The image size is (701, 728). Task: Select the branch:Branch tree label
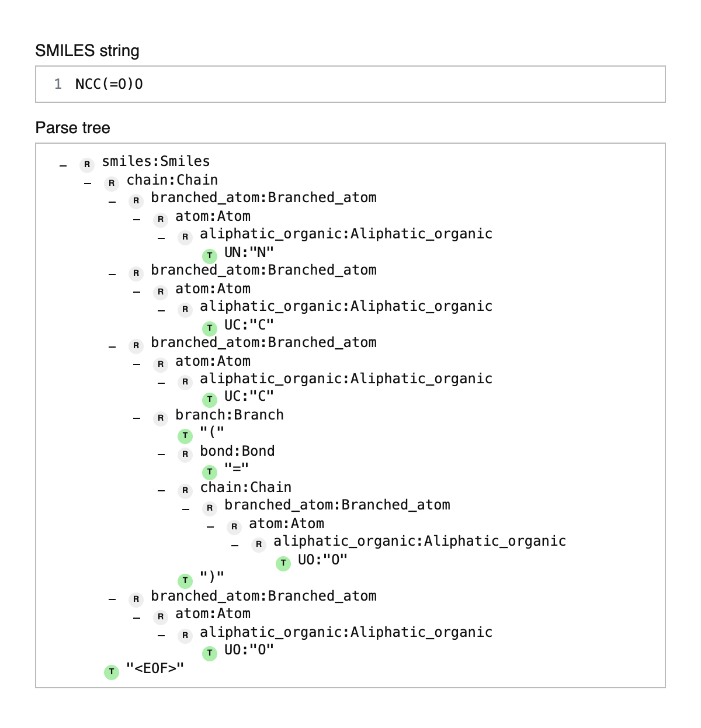tap(230, 415)
